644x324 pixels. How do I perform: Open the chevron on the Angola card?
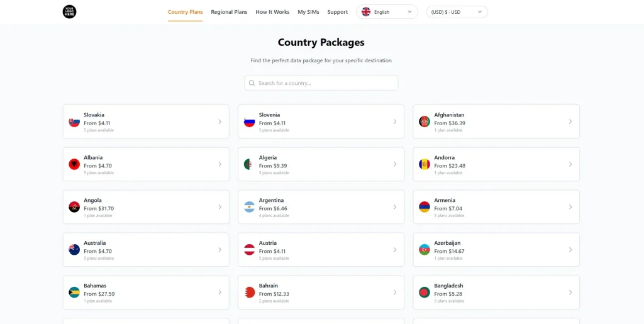[219, 207]
